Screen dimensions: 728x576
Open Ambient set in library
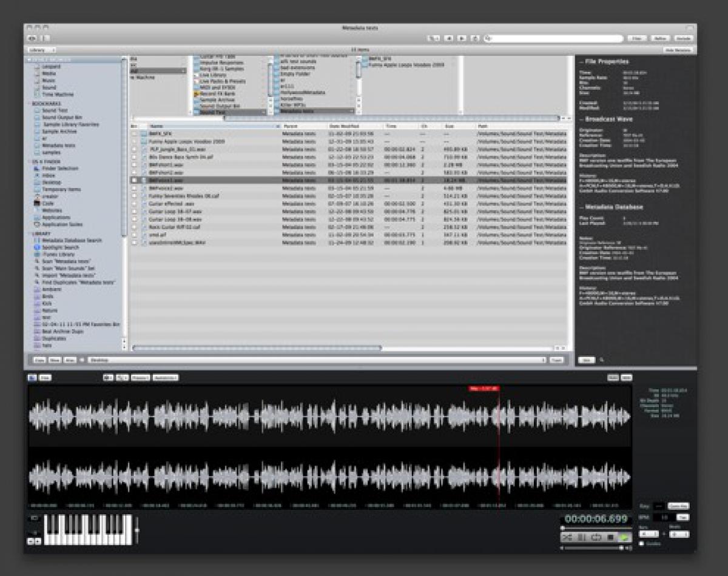click(x=51, y=289)
